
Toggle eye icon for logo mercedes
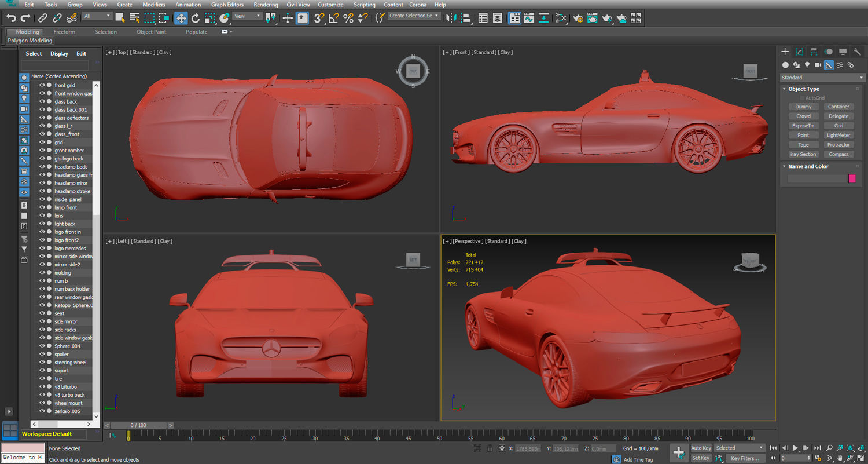(42, 248)
